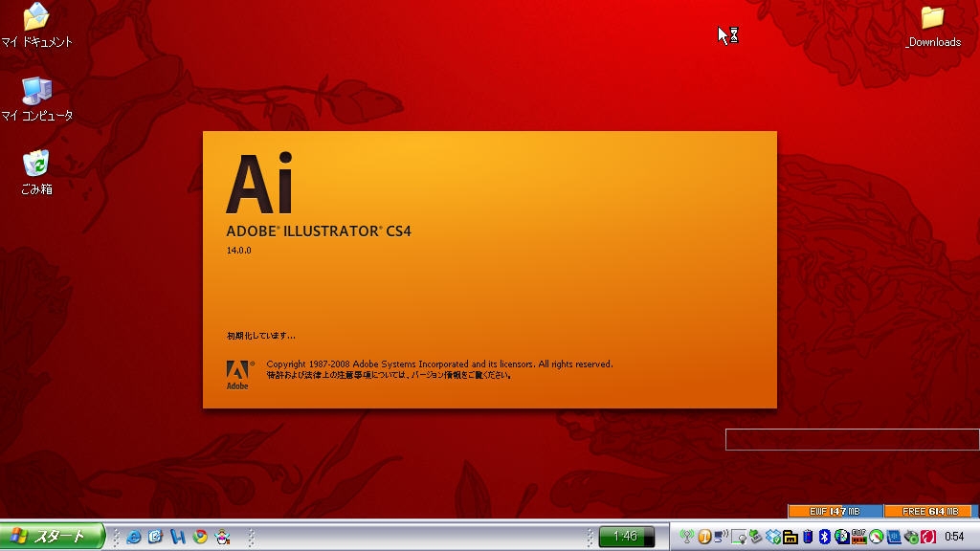The height and width of the screenshot is (551, 980).
Task: Click the ADOBE ILLUSTRATOR CS4 title text
Action: 319,231
